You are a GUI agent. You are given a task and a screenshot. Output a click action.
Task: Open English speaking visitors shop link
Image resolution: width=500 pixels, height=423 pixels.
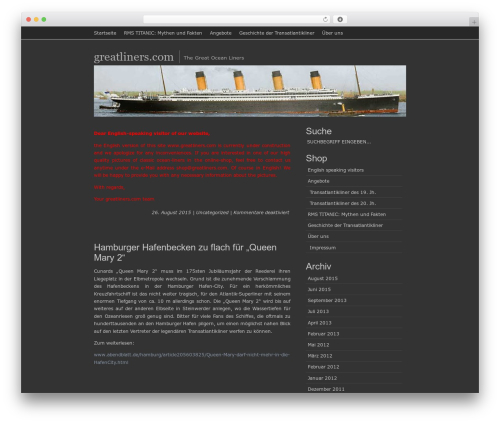[x=335, y=170]
